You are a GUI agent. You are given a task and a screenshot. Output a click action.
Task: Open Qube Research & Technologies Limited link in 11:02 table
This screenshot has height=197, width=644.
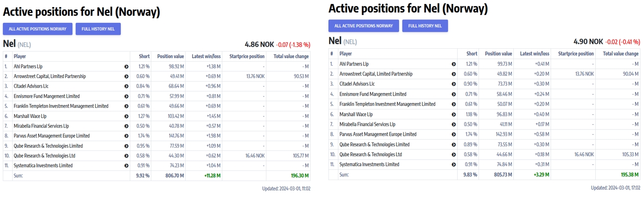pyautogui.click(x=48, y=146)
